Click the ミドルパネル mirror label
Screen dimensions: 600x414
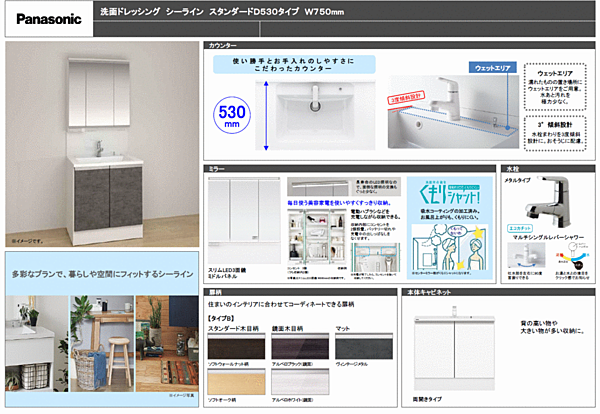[222, 276]
